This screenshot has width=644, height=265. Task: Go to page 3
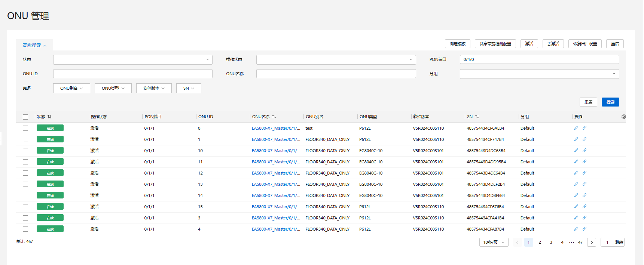tap(551, 242)
